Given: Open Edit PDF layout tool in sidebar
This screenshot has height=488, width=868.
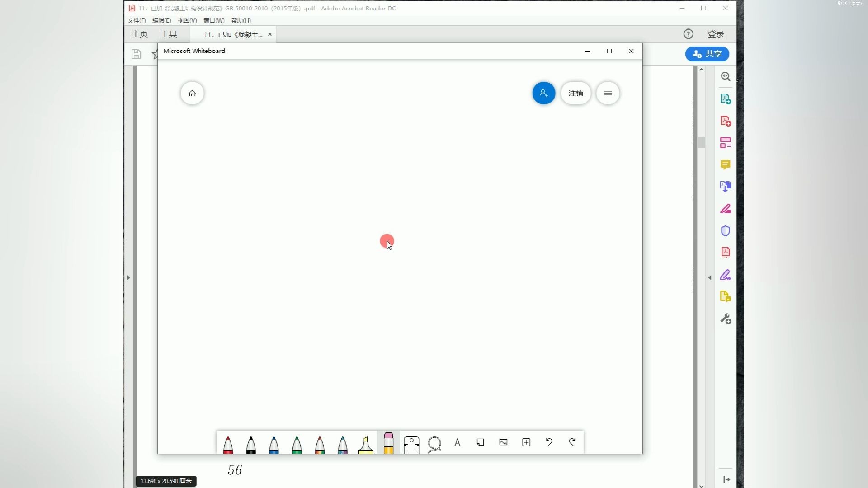Looking at the screenshot, I should tap(726, 143).
